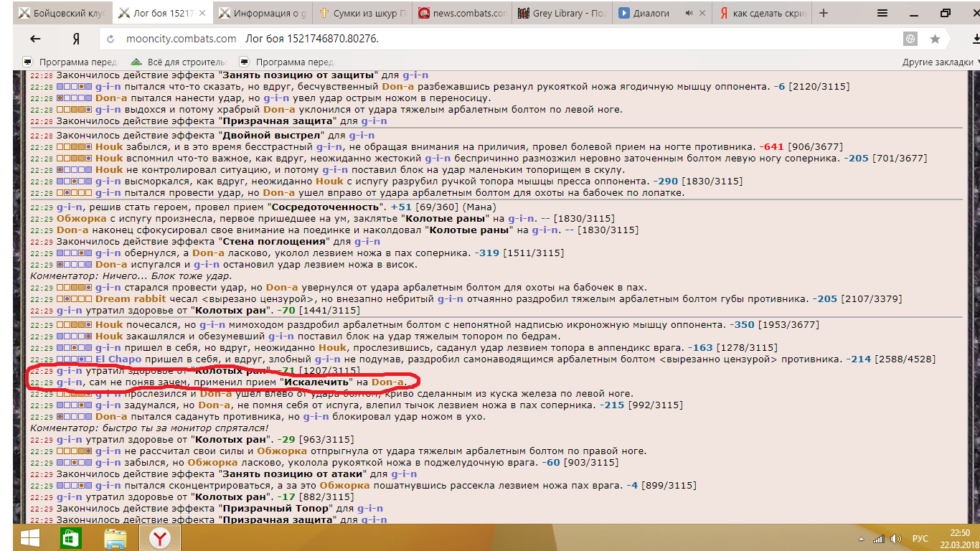Open File Explorer from the taskbar
This screenshot has width=980, height=551.
(x=116, y=537)
